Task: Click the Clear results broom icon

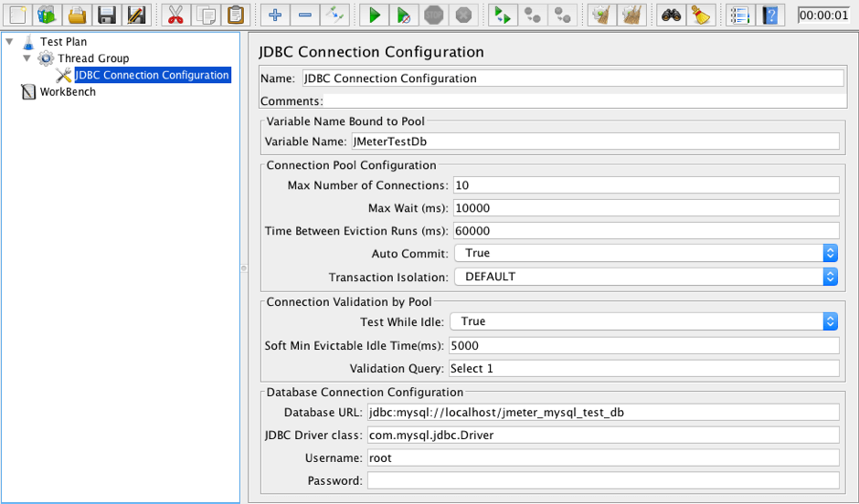Action: pyautogui.click(x=601, y=15)
